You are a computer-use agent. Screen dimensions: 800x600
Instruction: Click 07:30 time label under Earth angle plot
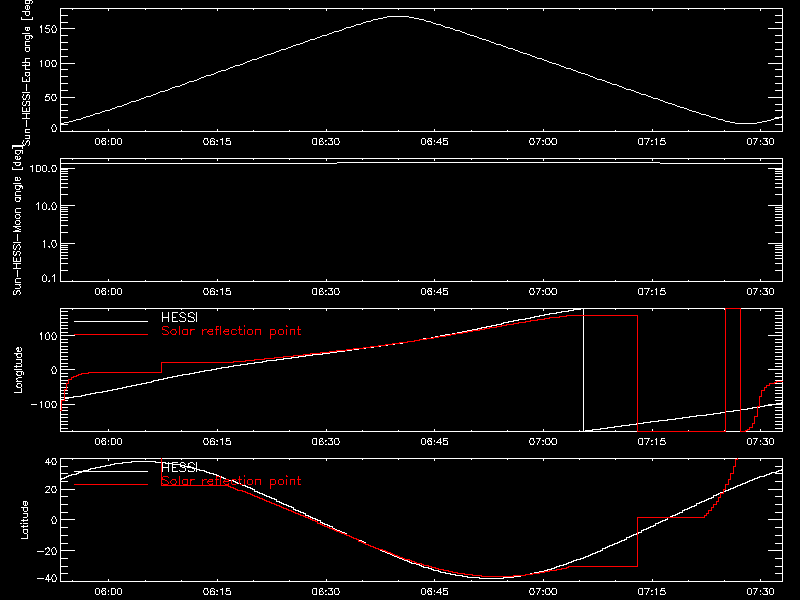pos(760,142)
